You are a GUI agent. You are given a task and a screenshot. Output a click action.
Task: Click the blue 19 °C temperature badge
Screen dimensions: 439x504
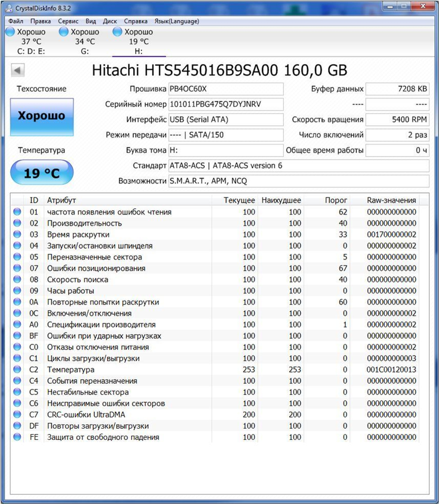[x=42, y=172]
